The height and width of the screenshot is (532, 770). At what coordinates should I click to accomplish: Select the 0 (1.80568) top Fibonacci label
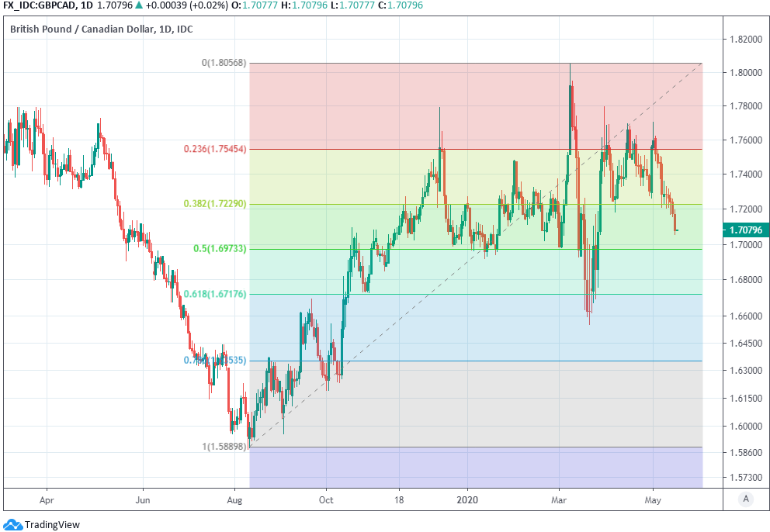pyautogui.click(x=224, y=63)
